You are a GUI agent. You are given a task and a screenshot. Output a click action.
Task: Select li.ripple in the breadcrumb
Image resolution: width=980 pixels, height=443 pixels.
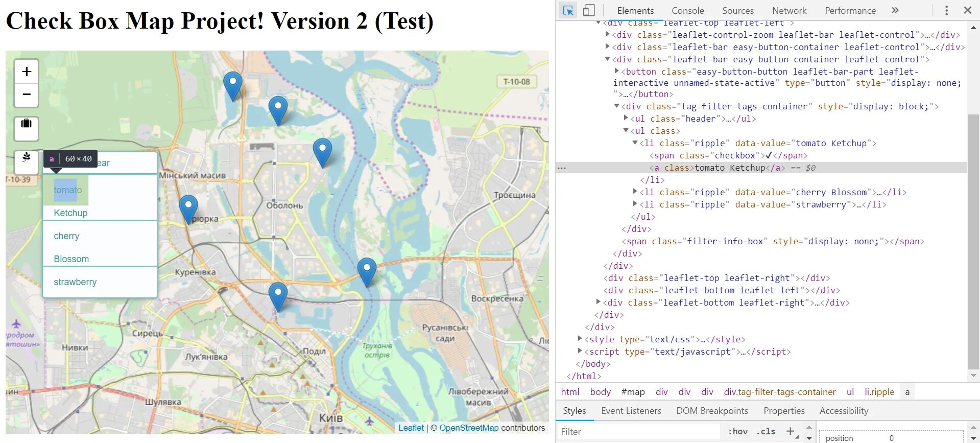pyautogui.click(x=879, y=392)
